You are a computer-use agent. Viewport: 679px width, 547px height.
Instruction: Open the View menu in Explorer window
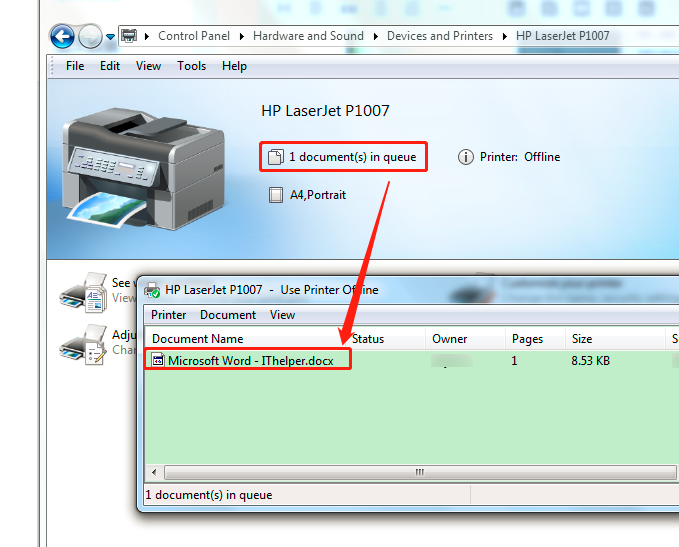[x=148, y=66]
